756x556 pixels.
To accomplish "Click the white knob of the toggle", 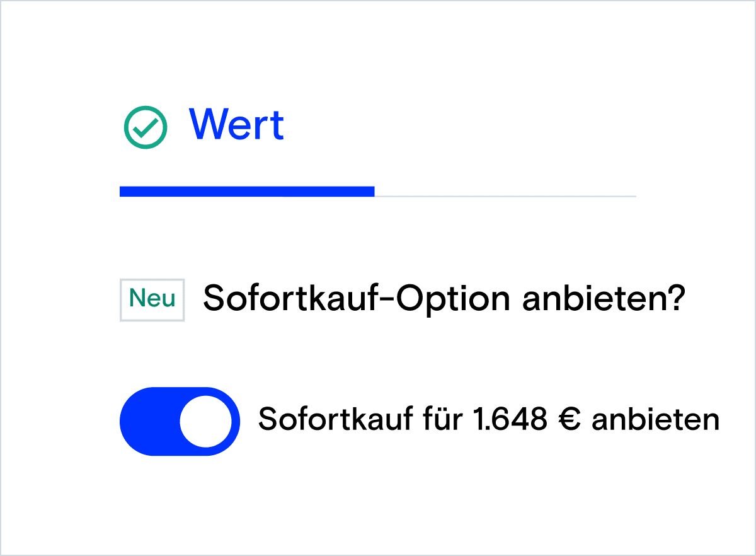I will [x=206, y=422].
